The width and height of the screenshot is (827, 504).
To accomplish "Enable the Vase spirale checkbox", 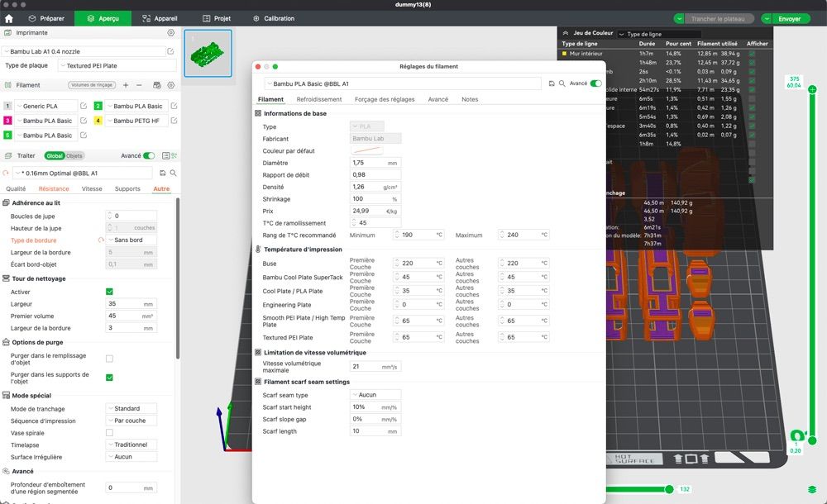I will 109,433.
